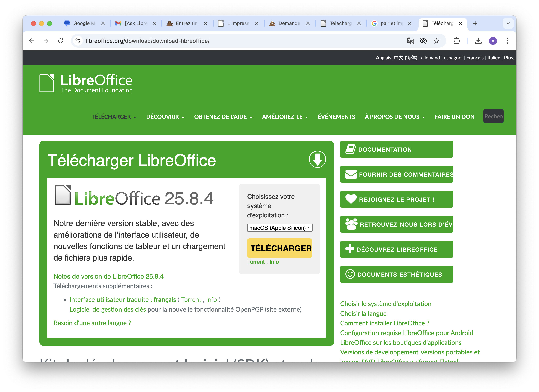Open the ÉVÉNEMENTS menu item

336,117
